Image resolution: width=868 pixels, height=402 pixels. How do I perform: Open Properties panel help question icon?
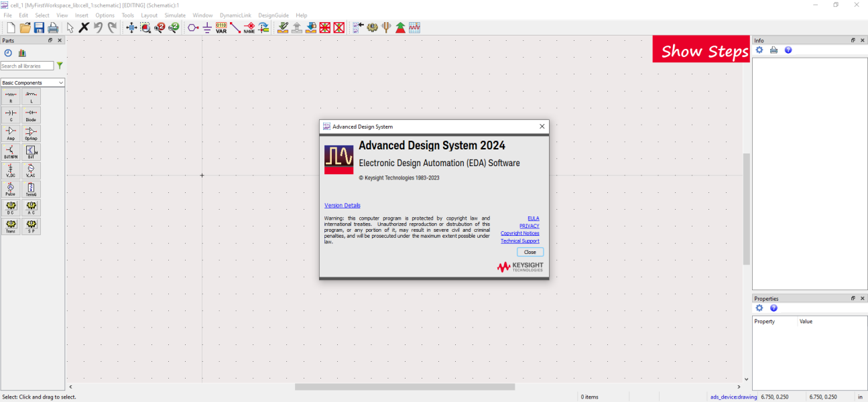(x=773, y=308)
